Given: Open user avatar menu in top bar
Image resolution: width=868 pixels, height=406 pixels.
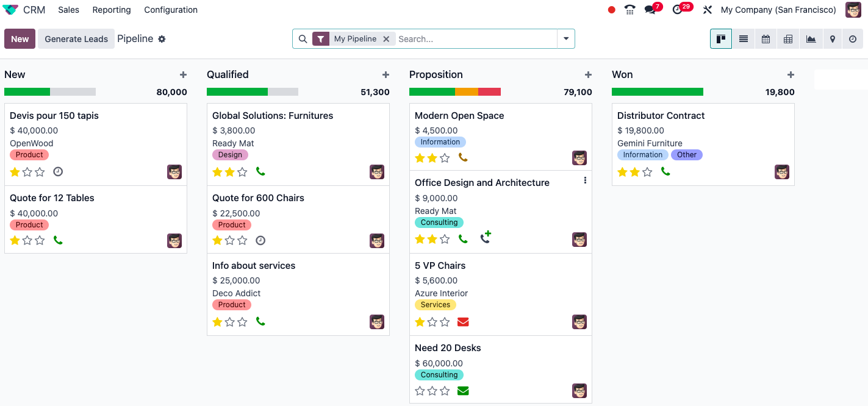Looking at the screenshot, I should (x=853, y=10).
